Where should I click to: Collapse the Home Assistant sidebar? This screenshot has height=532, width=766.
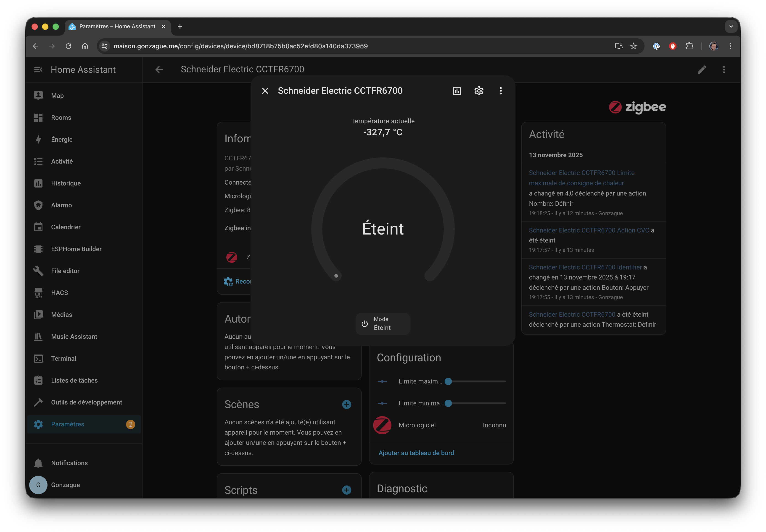pyautogui.click(x=38, y=69)
